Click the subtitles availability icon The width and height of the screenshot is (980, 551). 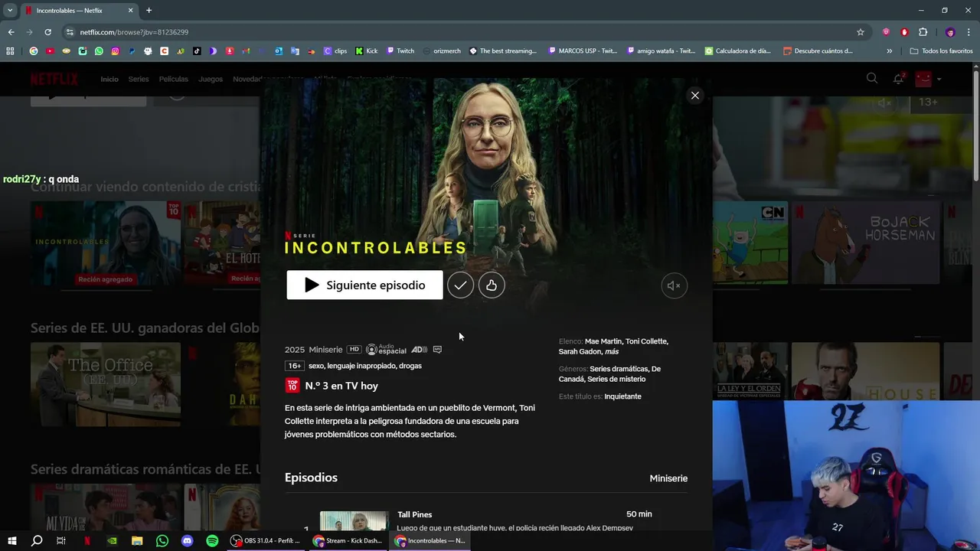(x=437, y=350)
